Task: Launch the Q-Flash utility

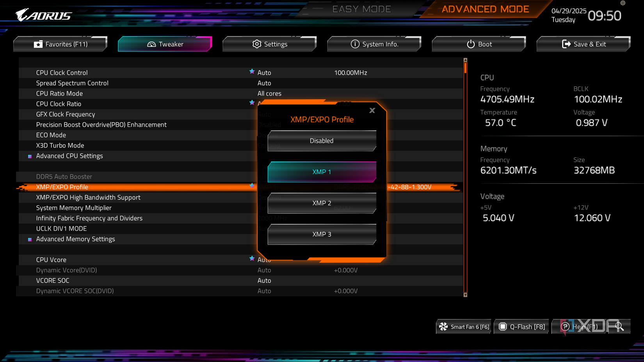Action: coord(521,327)
